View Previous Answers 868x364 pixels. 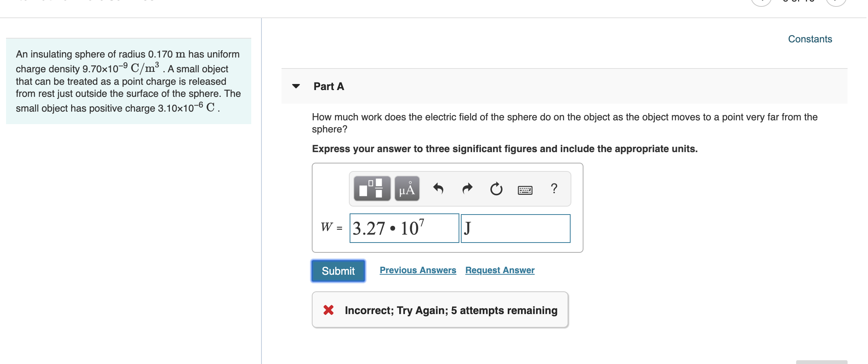click(418, 270)
